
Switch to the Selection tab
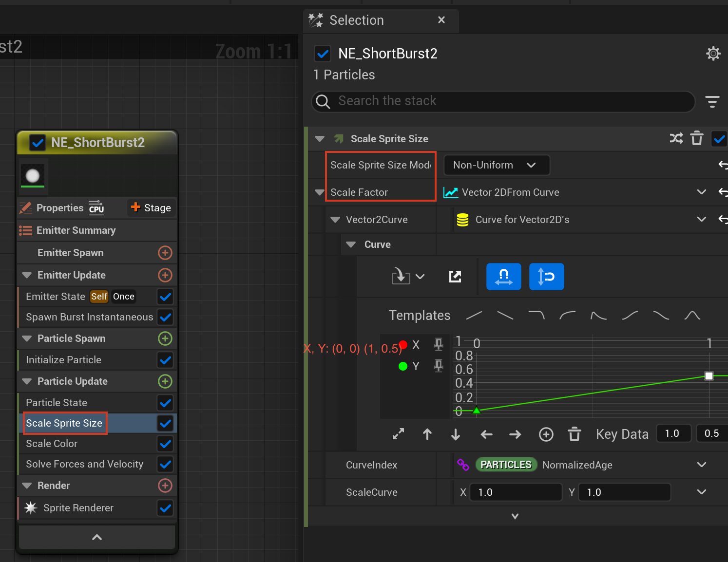coord(380,20)
